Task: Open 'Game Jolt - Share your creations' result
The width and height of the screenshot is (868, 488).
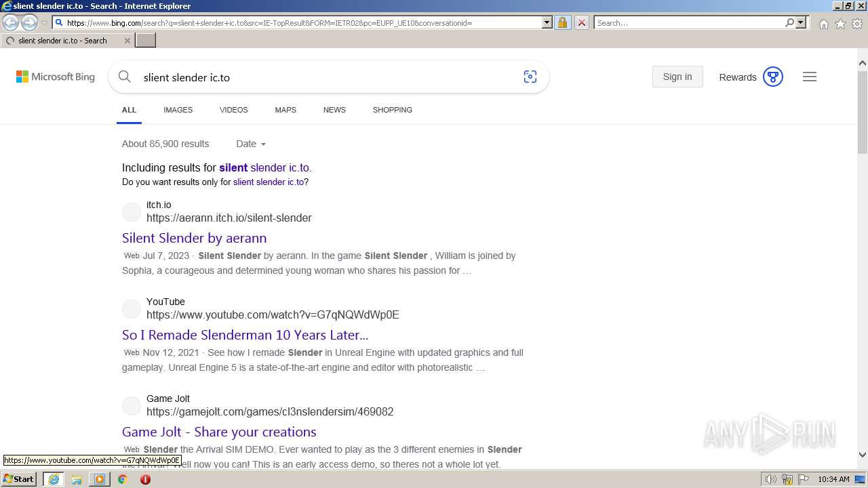Action: [219, 432]
